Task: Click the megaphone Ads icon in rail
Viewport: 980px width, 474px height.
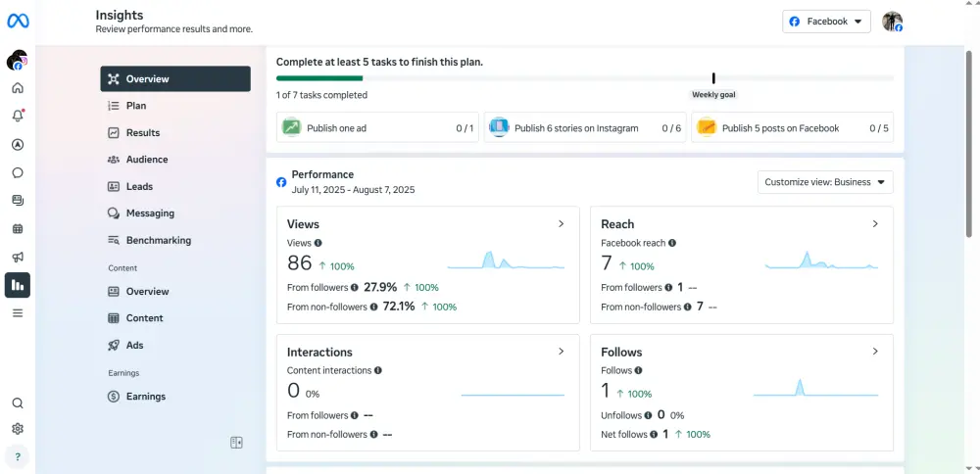Action: pyautogui.click(x=18, y=258)
